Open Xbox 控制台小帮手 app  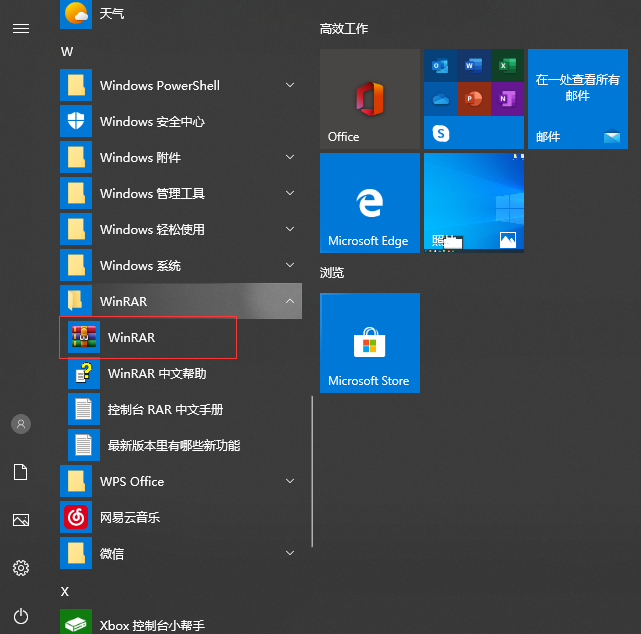(x=181, y=623)
